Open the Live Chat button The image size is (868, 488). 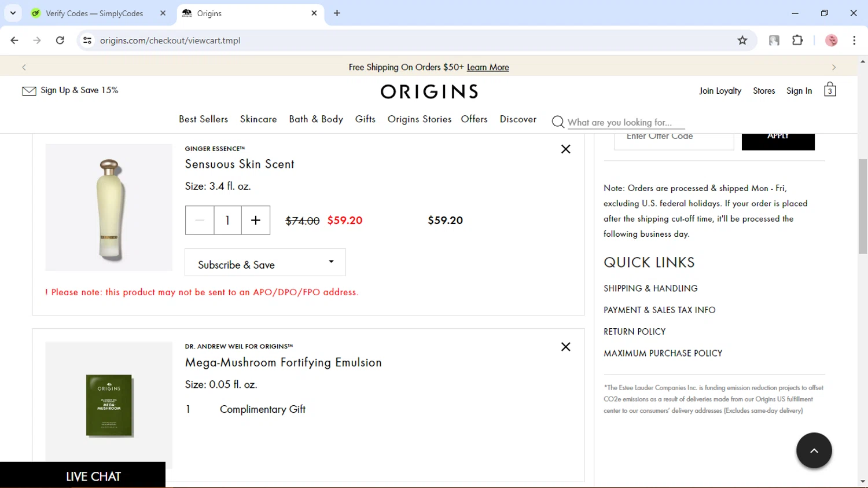point(83,475)
